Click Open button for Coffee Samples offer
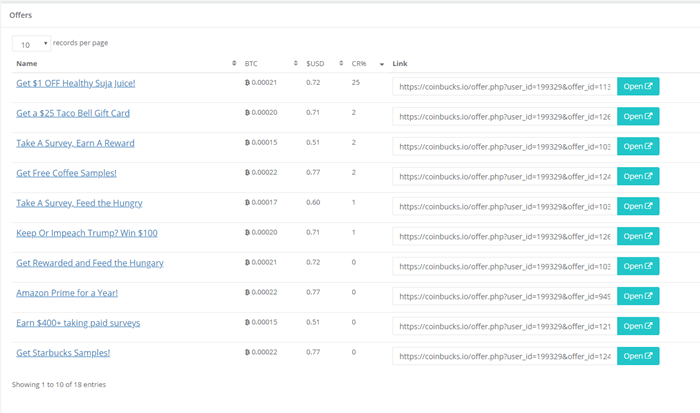700x413 pixels. click(x=638, y=176)
